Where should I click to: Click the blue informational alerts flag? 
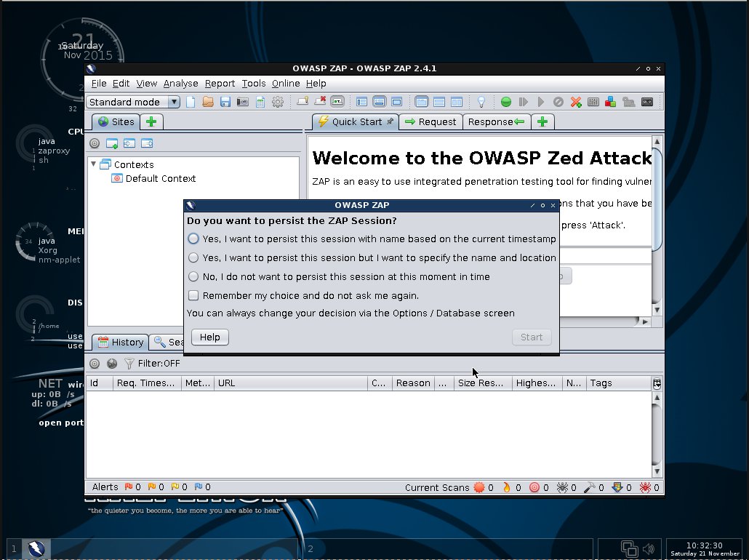point(199,487)
